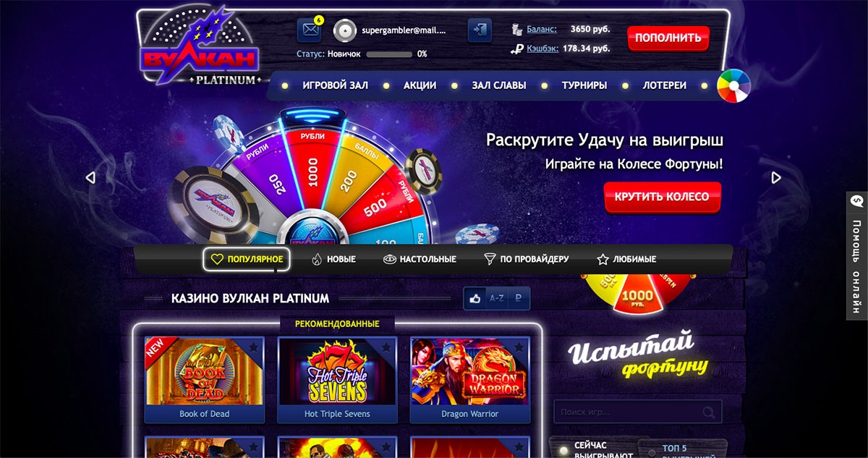Click the logout door icon
Image resolution: width=868 pixels, height=458 pixels.
479,30
